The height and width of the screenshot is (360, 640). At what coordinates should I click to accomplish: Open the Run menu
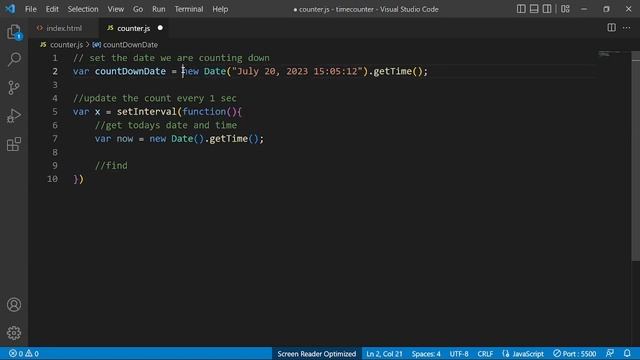pos(158,9)
